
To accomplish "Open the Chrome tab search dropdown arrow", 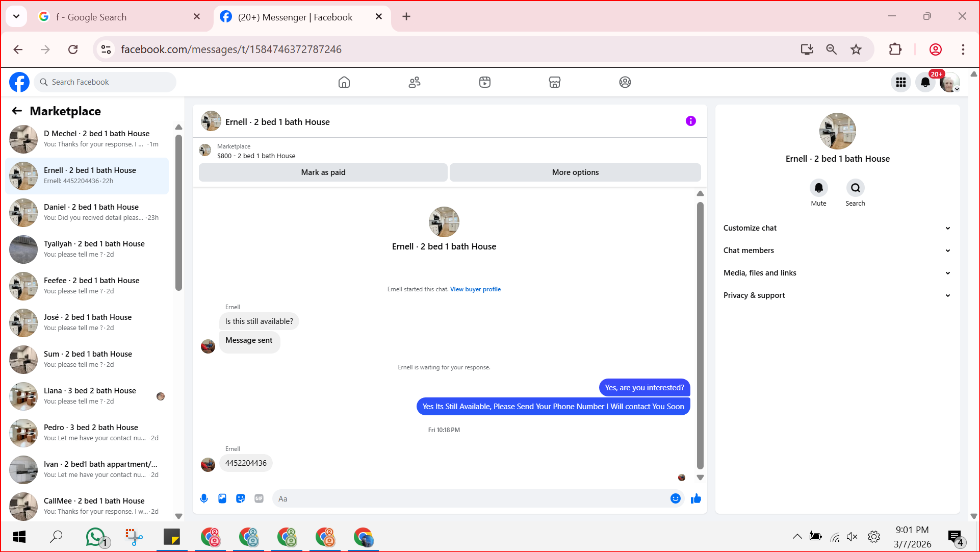I will click(16, 16).
